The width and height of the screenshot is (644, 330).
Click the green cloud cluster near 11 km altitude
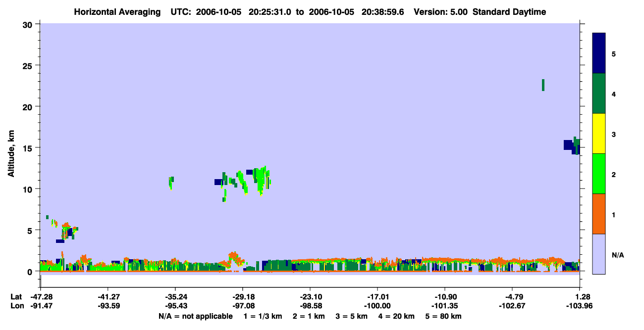(x=259, y=180)
